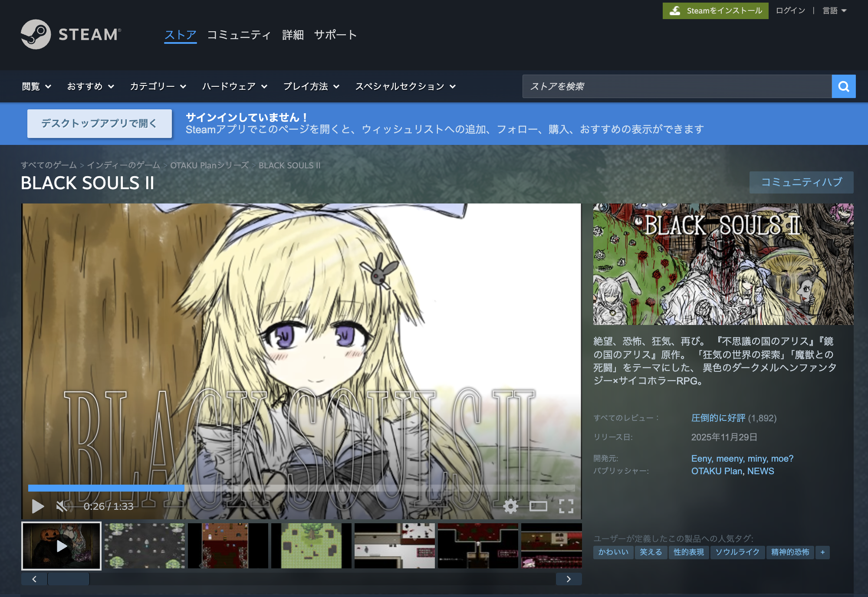Unmute the trailer audio
The image size is (868, 597).
pos(62,506)
